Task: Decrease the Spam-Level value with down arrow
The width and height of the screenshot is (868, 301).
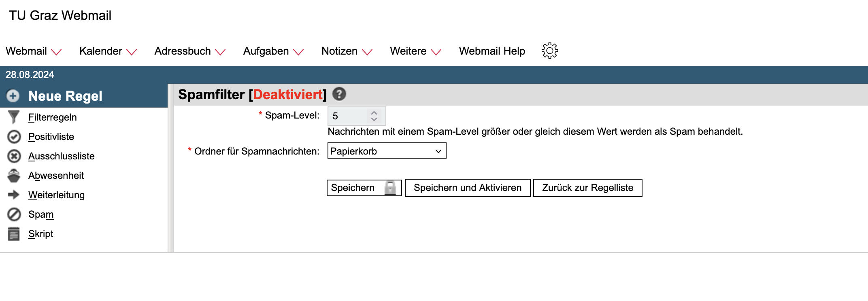Action: coord(374,119)
